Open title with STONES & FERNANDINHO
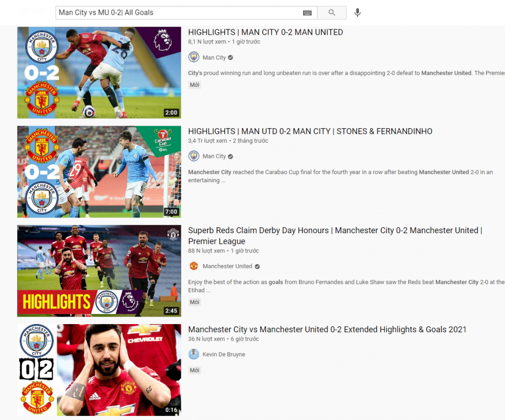This screenshot has height=420, width=505. (x=310, y=131)
